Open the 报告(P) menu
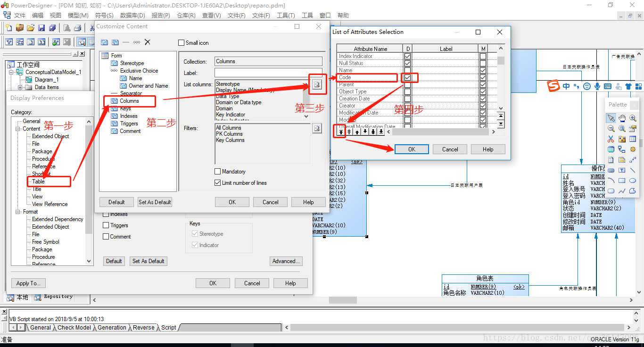Screen dimensions: 644x347 coord(161,16)
